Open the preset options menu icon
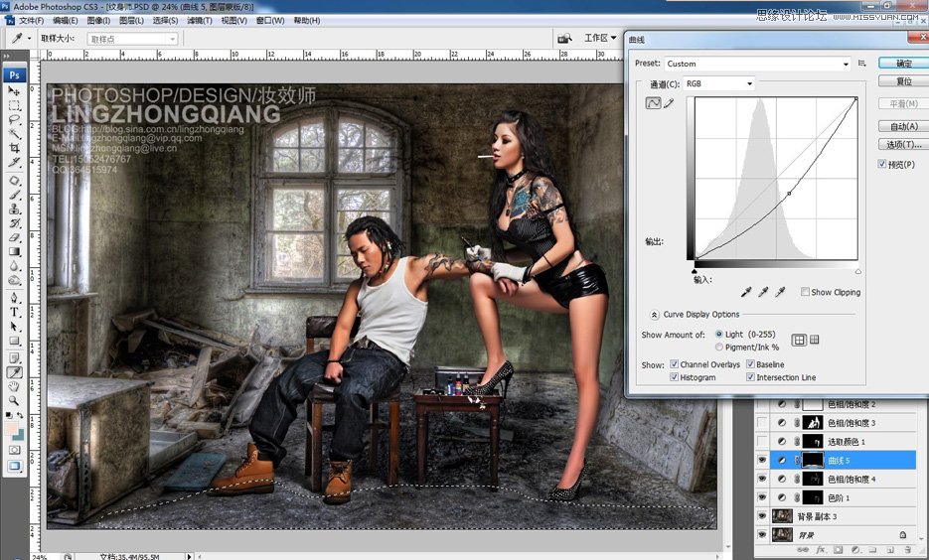Viewport: 929px width, 560px height. (862, 64)
